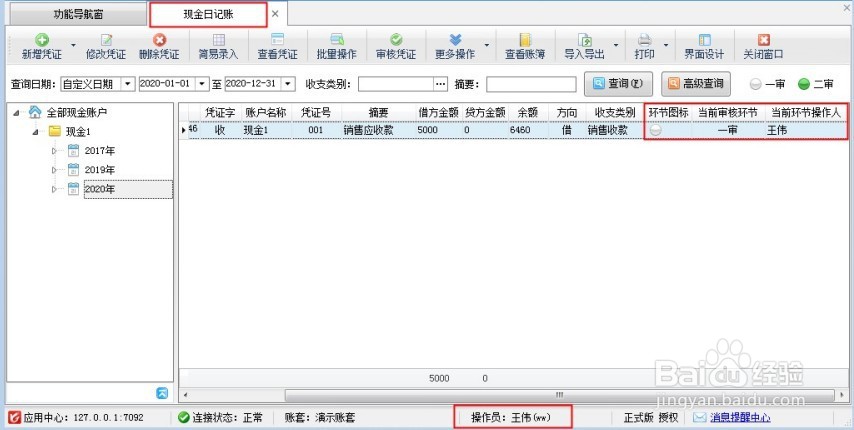Click the 凭证字 column header
The image size is (854, 430).
pos(220,113)
